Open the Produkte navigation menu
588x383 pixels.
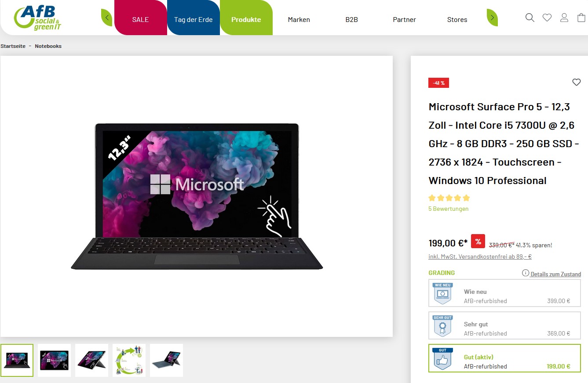click(246, 18)
